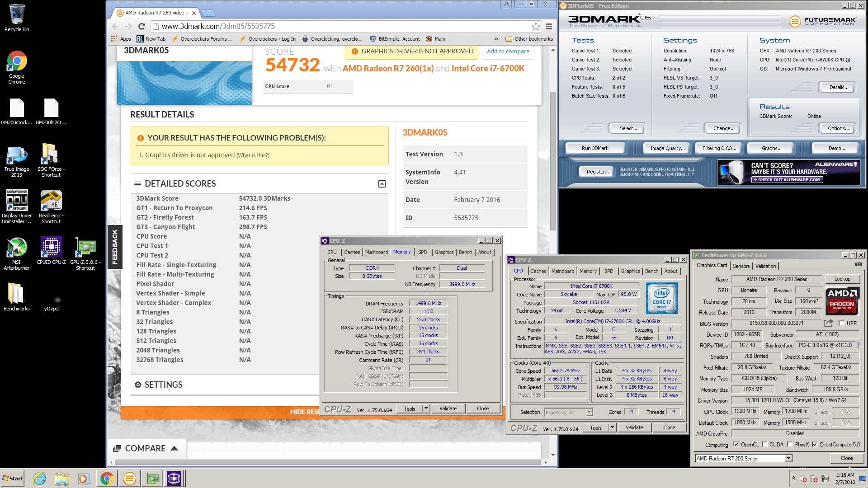Switch to Chrome in the taskbar
This screenshot has width=868, height=488.
click(x=107, y=478)
